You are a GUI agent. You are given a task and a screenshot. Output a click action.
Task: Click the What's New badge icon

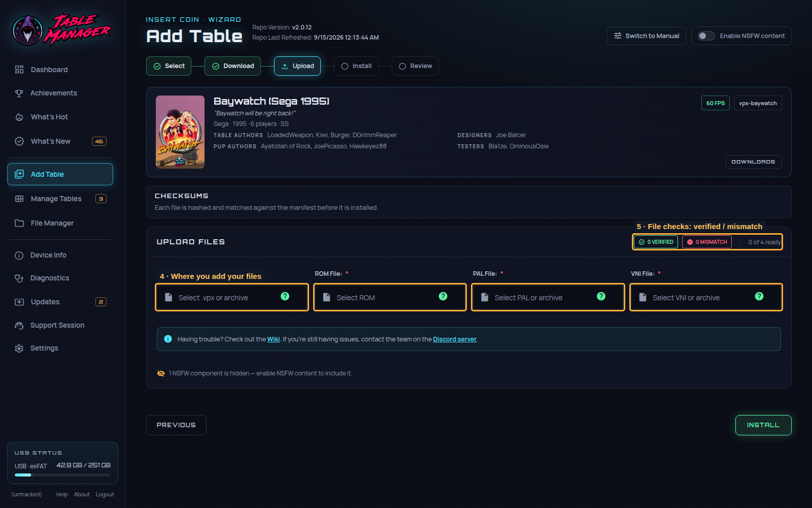(x=19, y=141)
